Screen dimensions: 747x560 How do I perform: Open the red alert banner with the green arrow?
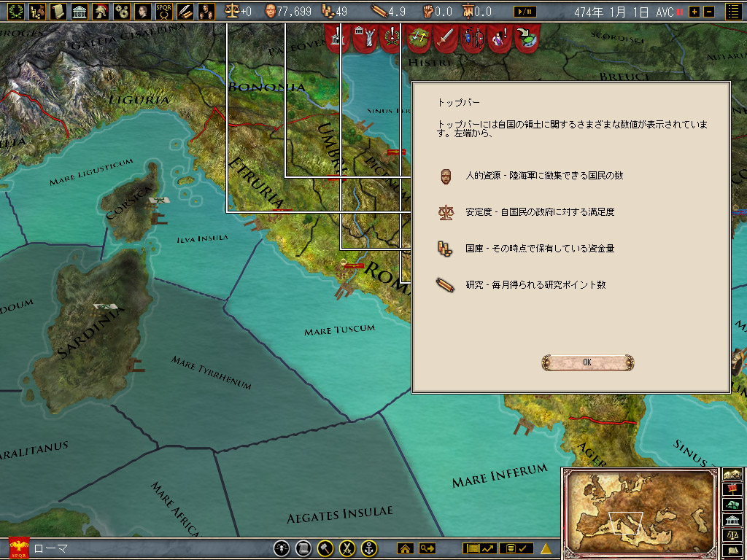tap(527, 38)
